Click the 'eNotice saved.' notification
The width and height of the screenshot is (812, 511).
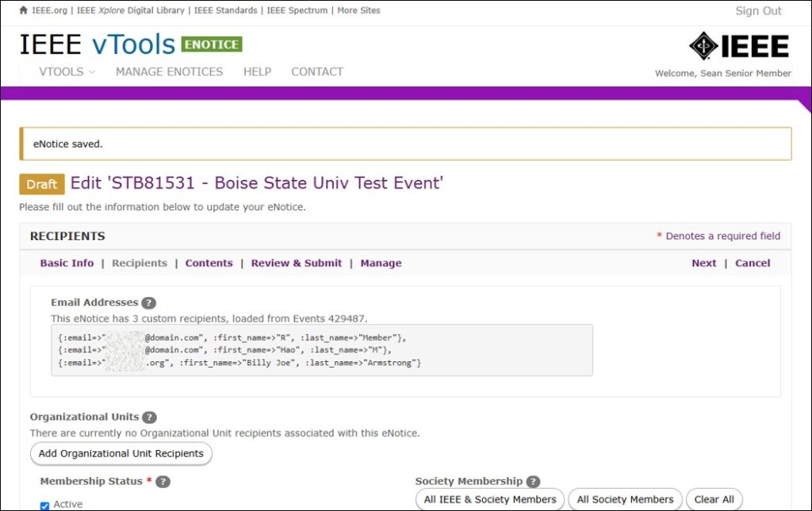click(405, 143)
